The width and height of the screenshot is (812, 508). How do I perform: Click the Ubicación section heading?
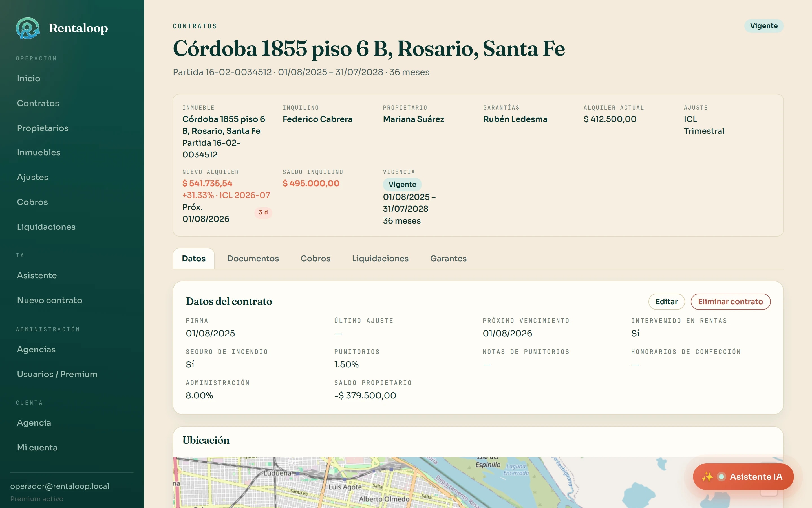pos(206,440)
